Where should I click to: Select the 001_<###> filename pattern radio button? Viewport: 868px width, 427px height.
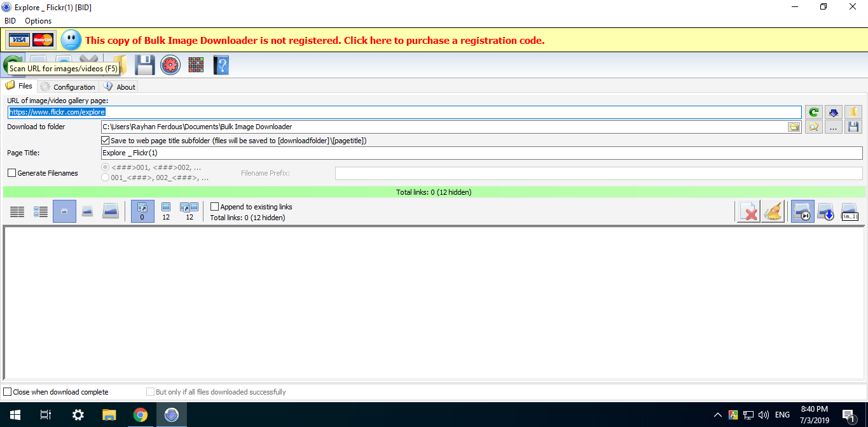[106, 178]
